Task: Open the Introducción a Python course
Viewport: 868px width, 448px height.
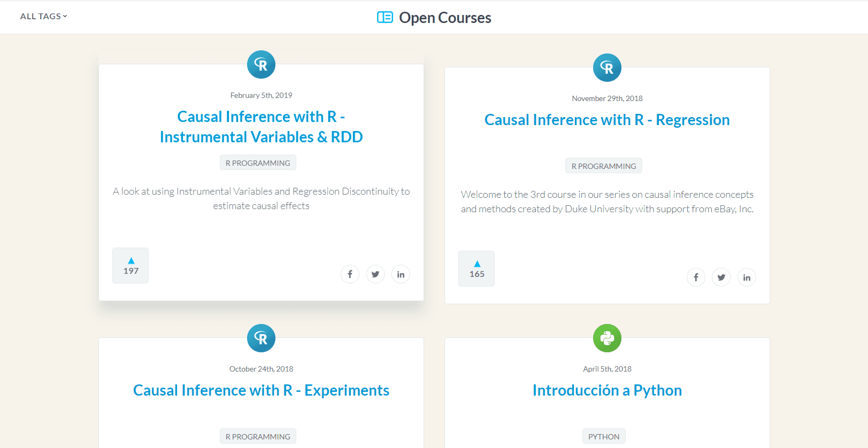Action: pyautogui.click(x=607, y=390)
